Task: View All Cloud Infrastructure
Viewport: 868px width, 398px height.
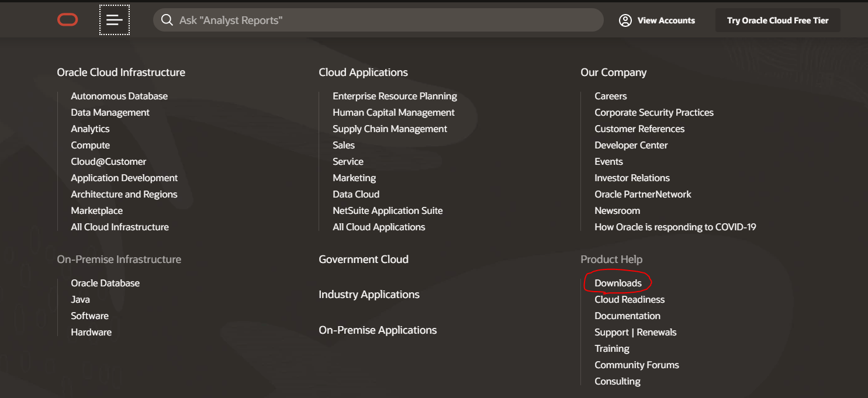Action: tap(120, 227)
